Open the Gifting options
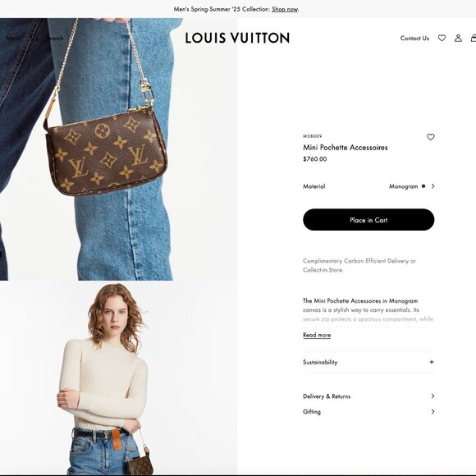Image resolution: width=476 pixels, height=476 pixels. click(x=368, y=412)
